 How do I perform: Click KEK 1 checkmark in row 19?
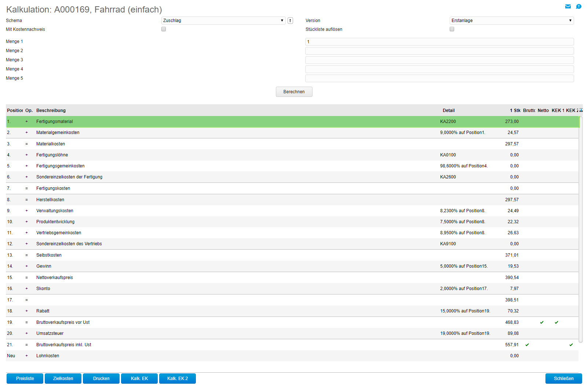556,322
